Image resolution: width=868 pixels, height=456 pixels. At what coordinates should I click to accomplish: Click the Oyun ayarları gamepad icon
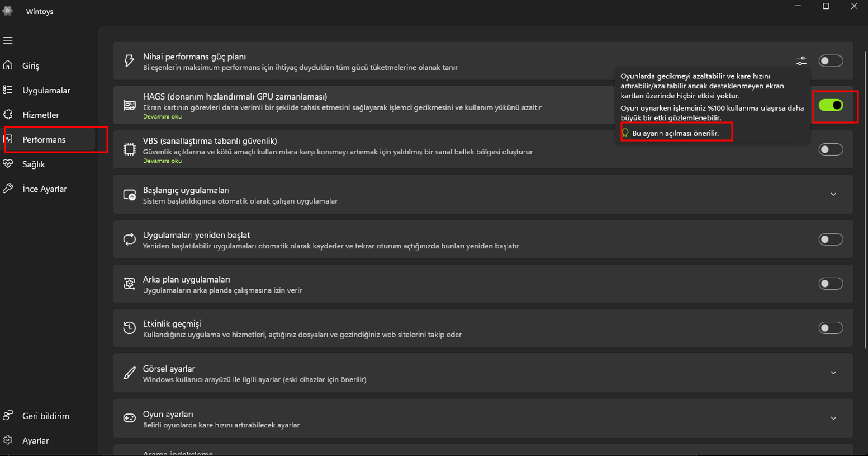(129, 418)
